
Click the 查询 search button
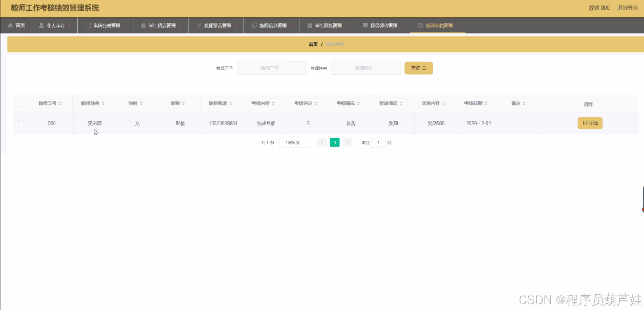tap(419, 68)
